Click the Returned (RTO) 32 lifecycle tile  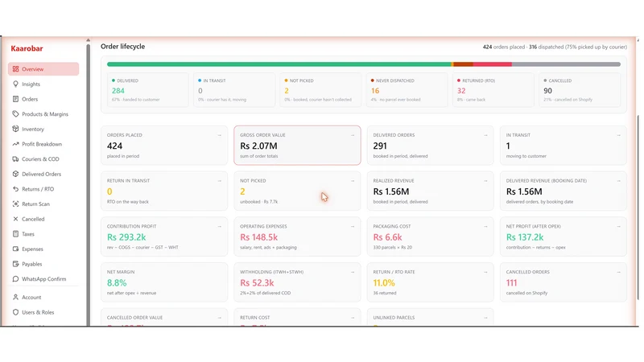coord(493,90)
